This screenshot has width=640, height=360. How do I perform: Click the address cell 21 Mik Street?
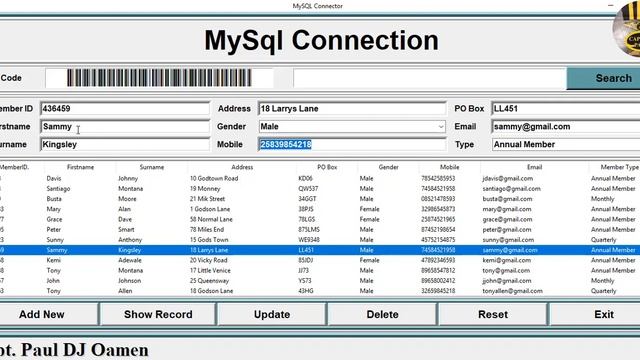pyautogui.click(x=207, y=199)
